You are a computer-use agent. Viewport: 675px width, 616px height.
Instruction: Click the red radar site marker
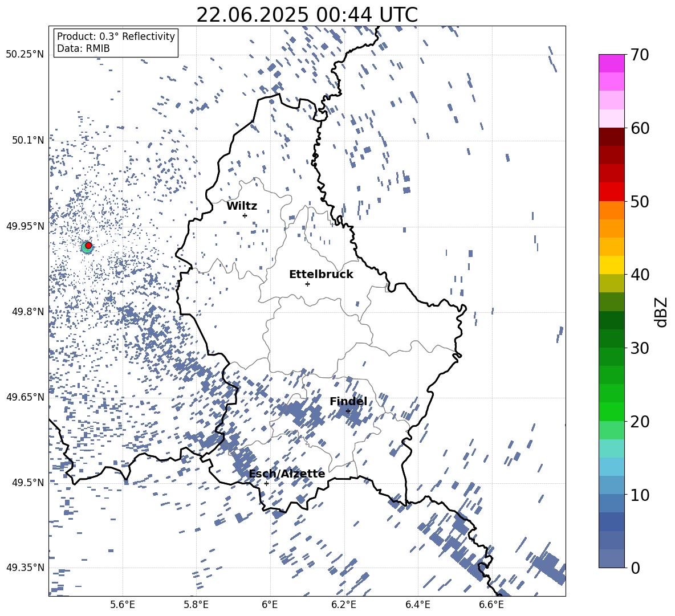point(88,246)
